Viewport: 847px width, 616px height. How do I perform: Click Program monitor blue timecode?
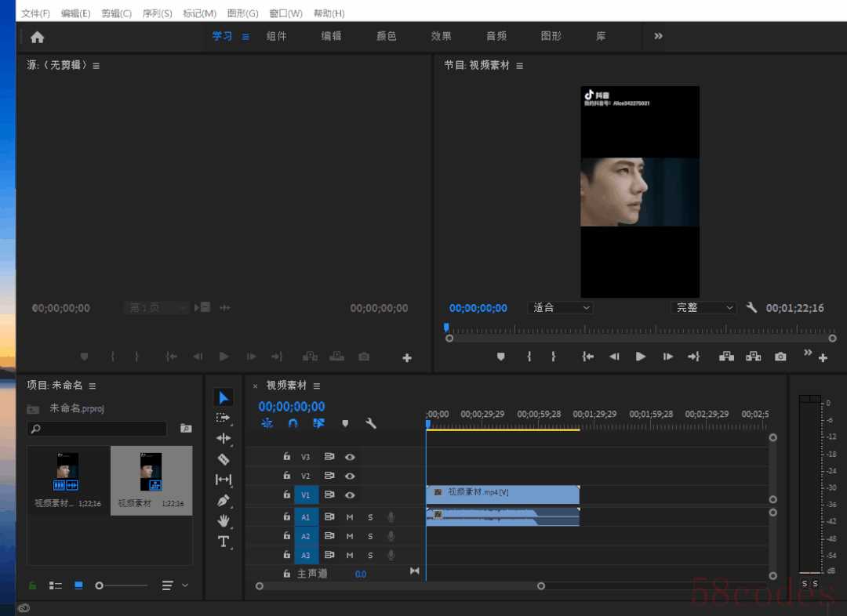click(x=478, y=308)
